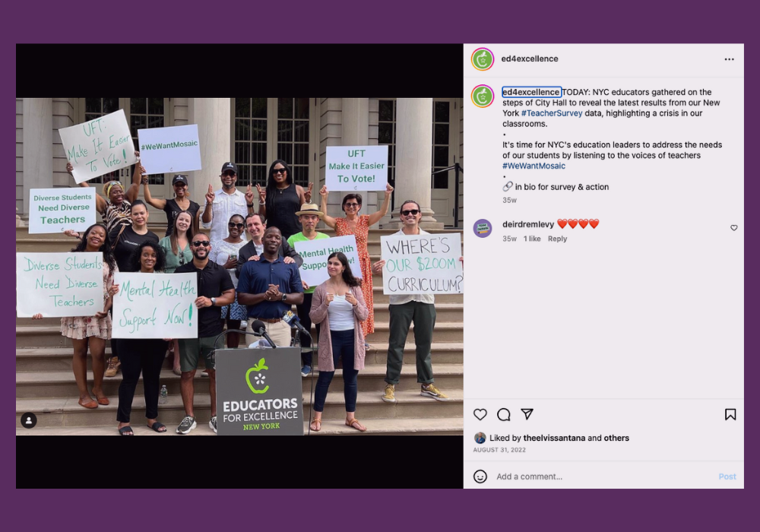Open ed4excellence profile picture in header
Image resolution: width=760 pixels, height=532 pixels.
point(483,59)
